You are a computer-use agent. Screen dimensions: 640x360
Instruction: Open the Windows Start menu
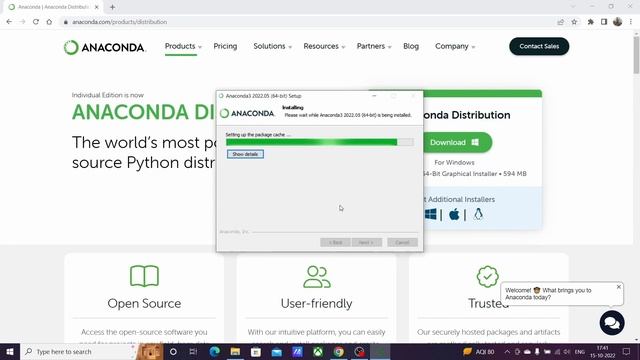[x=10, y=352]
